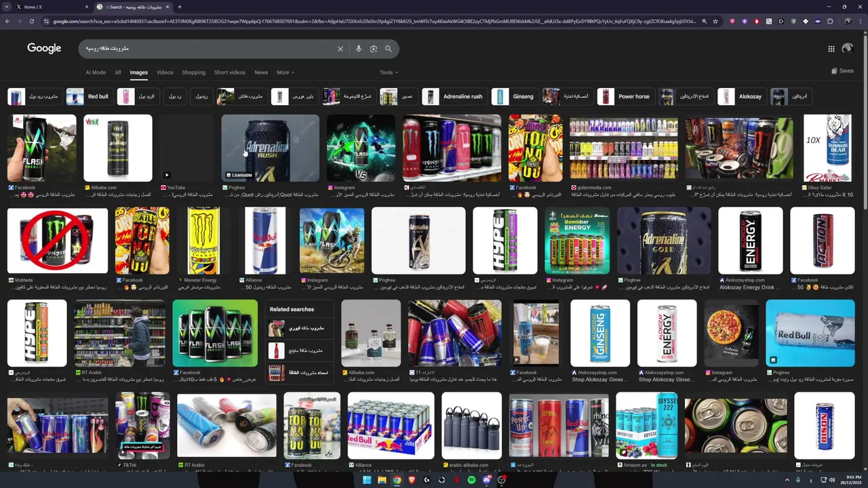The image size is (868, 488).
Task: Open the Russian Bear 10X image from Ubuy Qatar
Action: click(828, 148)
